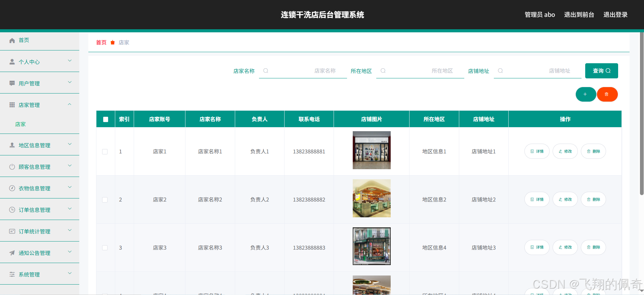
Task: Focus the 店家名称 search input
Action: tap(303, 71)
